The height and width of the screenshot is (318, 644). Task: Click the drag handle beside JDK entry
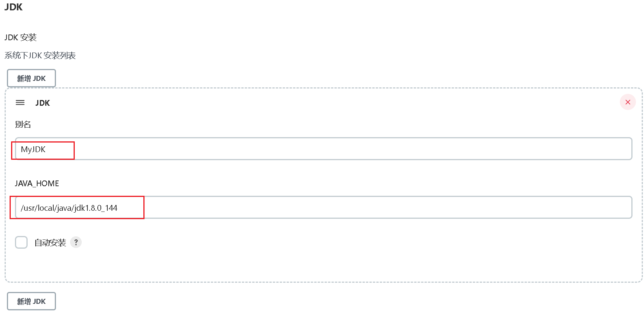tap(20, 103)
